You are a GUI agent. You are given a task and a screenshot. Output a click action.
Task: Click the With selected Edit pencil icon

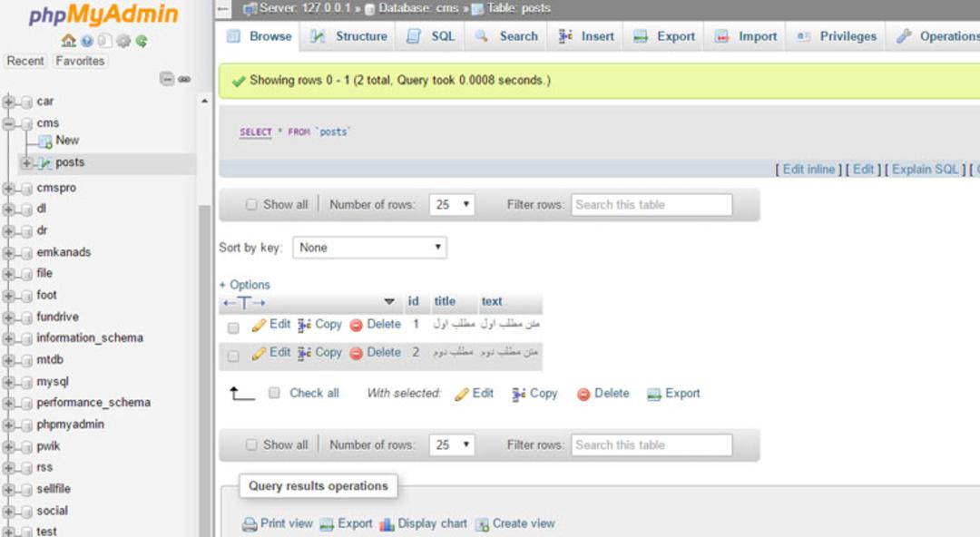[462, 394]
